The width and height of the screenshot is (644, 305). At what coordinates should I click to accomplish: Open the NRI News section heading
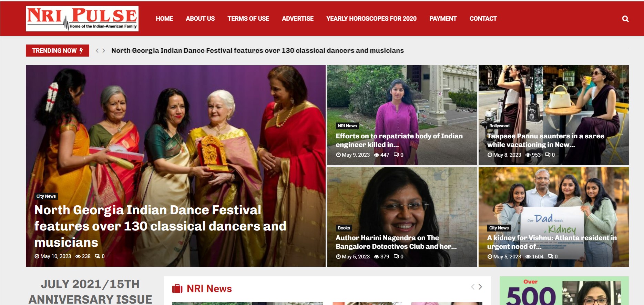click(209, 289)
